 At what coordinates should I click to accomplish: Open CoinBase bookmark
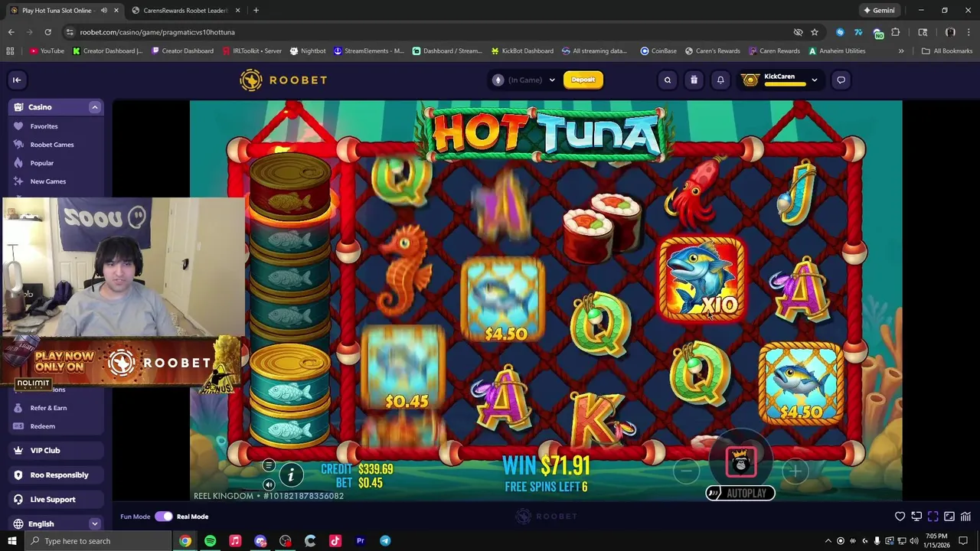tap(658, 51)
